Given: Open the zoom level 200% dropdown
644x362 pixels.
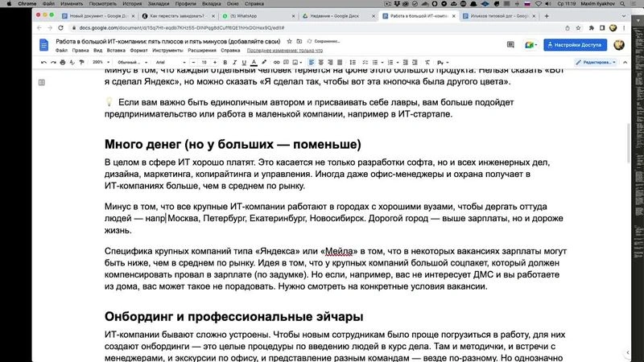Looking at the screenshot, I should click(101, 63).
